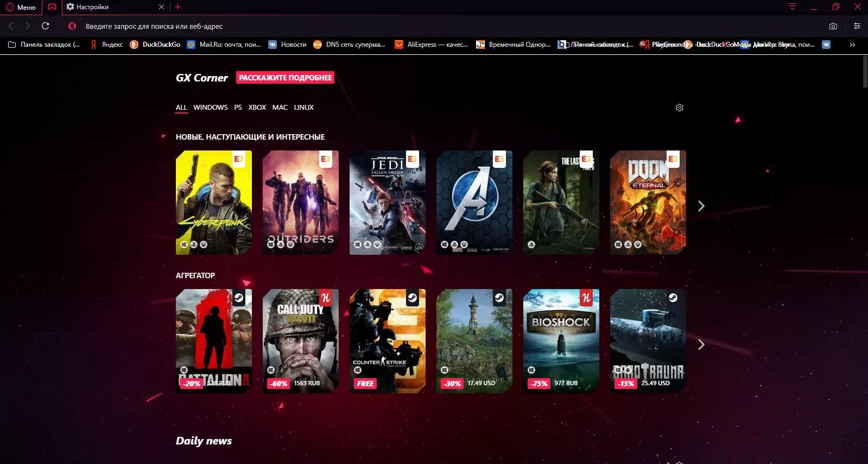The width and height of the screenshot is (868, 464).
Task: Select the MAC platform filter
Action: click(280, 108)
